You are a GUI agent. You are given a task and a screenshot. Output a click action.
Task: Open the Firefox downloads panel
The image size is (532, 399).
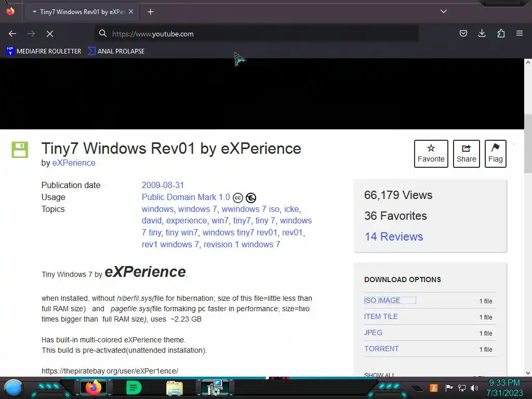pos(482,33)
